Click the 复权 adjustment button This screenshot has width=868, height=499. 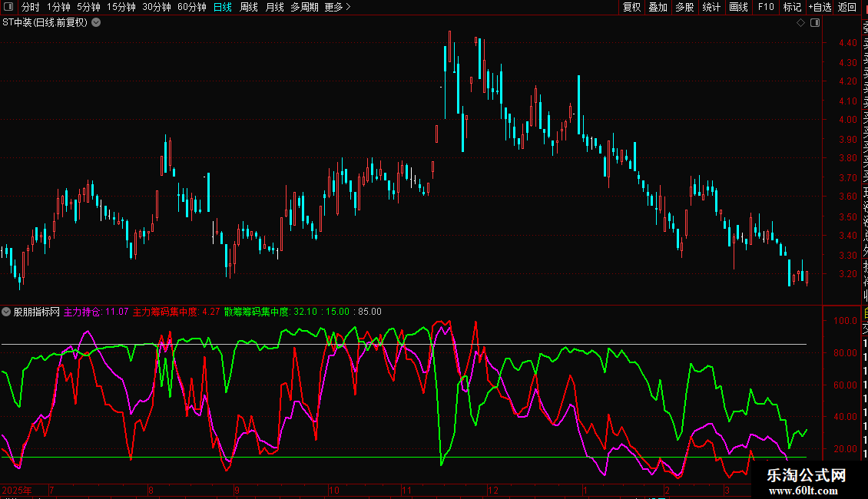(x=631, y=7)
